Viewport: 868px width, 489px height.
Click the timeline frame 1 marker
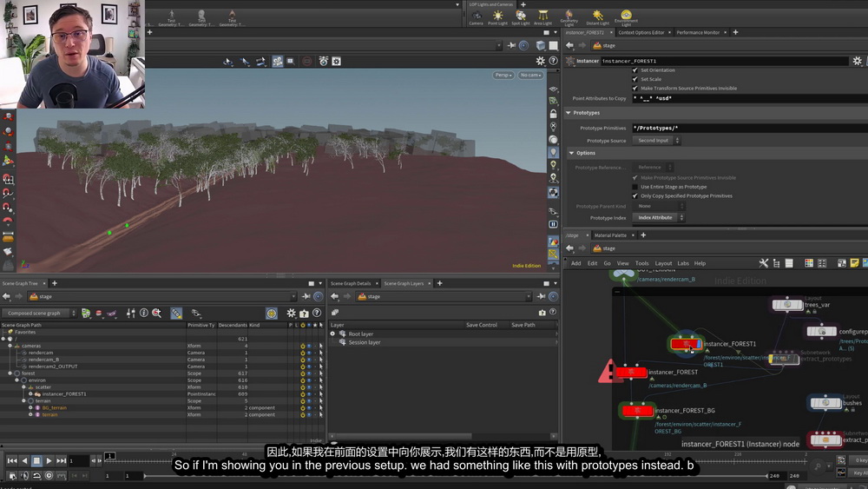(110, 456)
